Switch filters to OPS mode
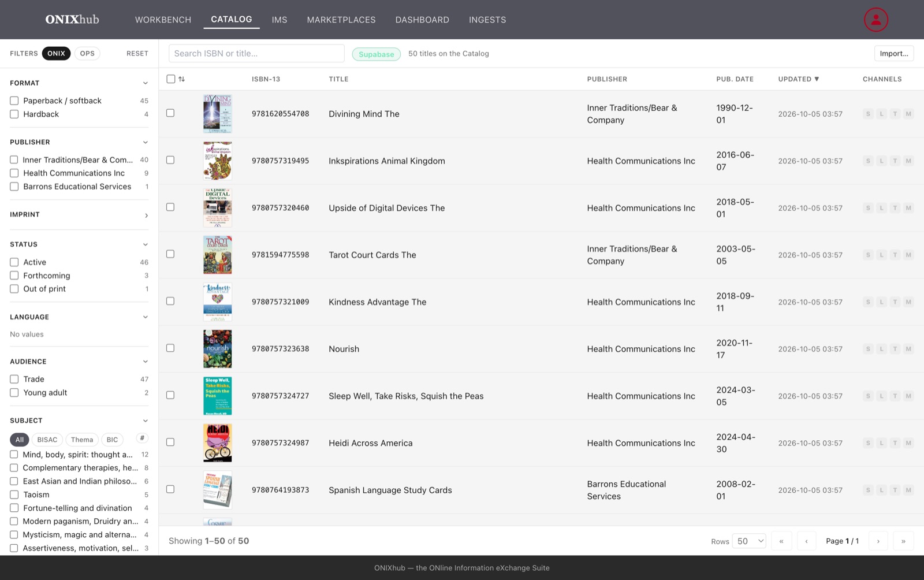The width and height of the screenshot is (924, 580). (x=87, y=54)
